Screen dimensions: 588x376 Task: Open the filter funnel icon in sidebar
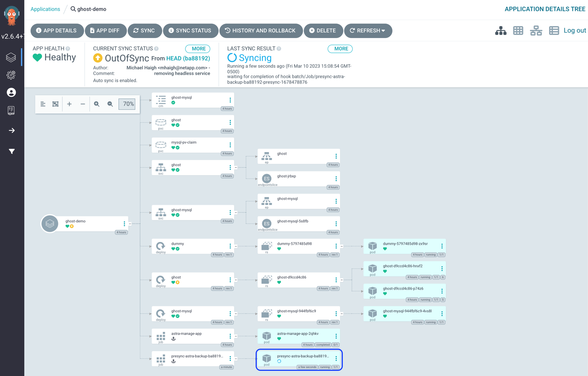[12, 152]
